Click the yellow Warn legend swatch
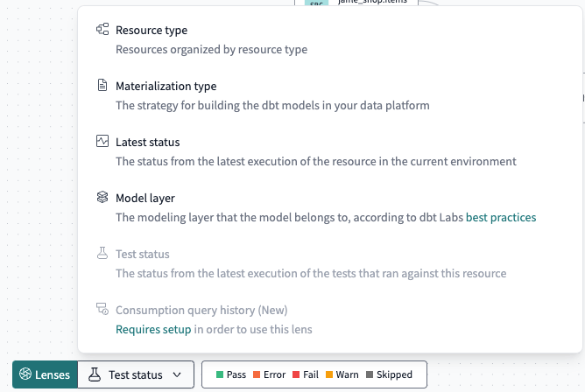 coord(329,374)
